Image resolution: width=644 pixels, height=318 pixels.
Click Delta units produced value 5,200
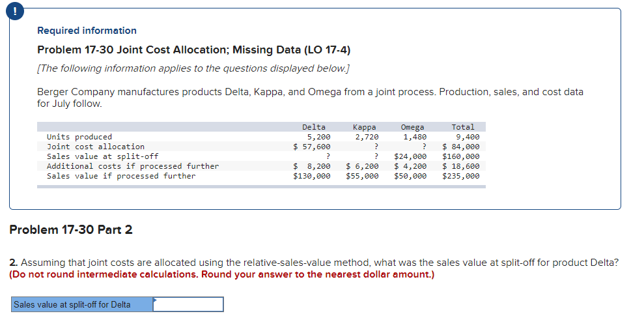(318, 137)
